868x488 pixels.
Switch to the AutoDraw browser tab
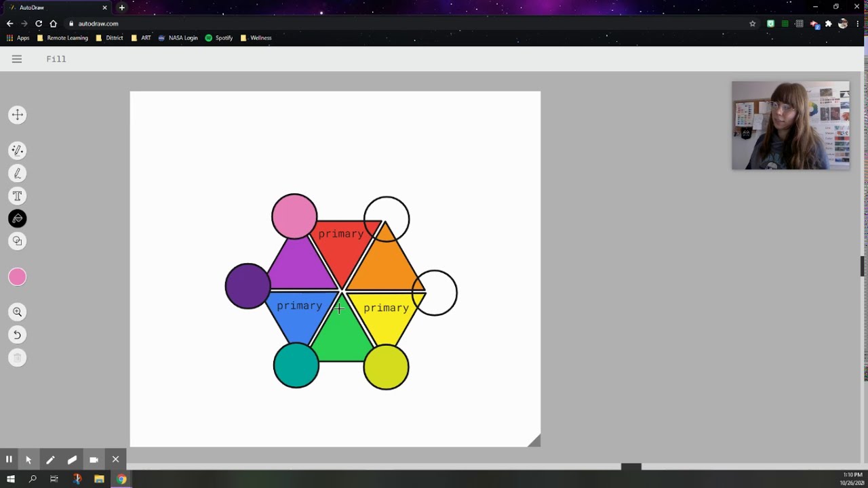pyautogui.click(x=58, y=7)
